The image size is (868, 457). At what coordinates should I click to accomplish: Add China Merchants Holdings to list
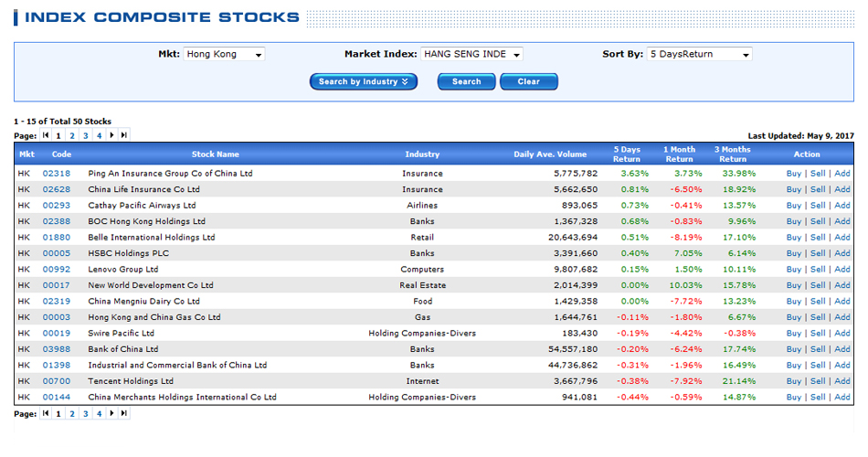(842, 399)
